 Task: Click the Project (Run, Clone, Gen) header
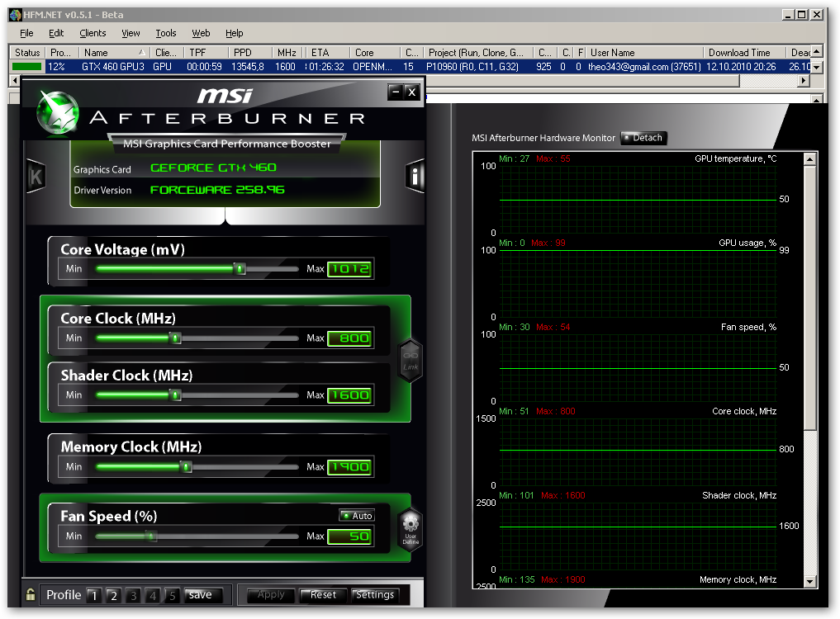478,53
